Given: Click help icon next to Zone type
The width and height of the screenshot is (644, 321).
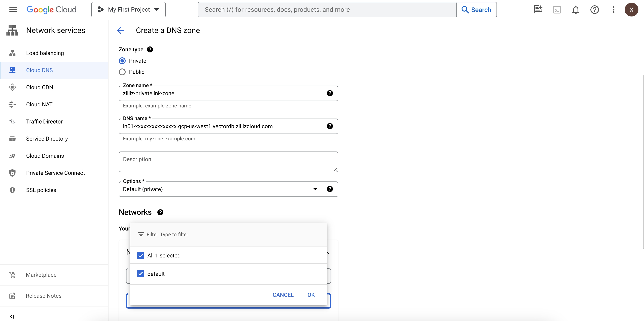Looking at the screenshot, I should pos(150,49).
